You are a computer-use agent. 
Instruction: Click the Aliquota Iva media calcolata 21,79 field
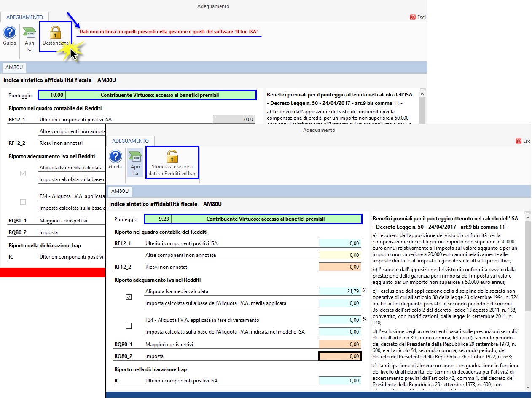click(x=340, y=291)
